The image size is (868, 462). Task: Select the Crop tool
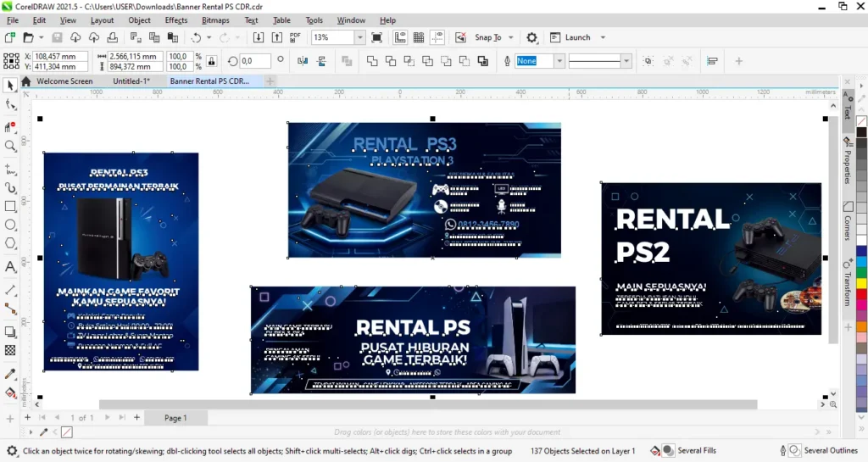[10, 127]
